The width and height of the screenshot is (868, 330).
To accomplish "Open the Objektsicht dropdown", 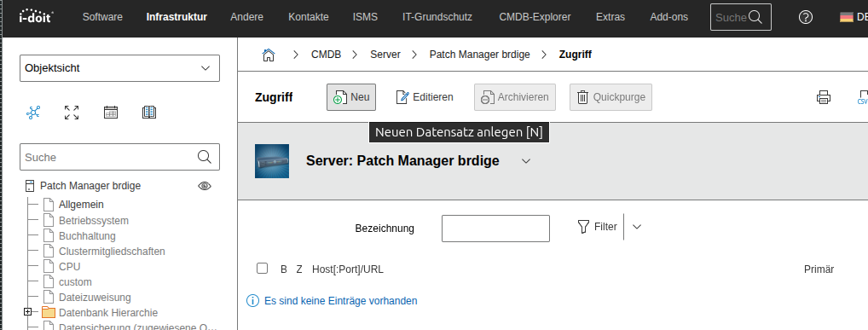I will coord(119,68).
